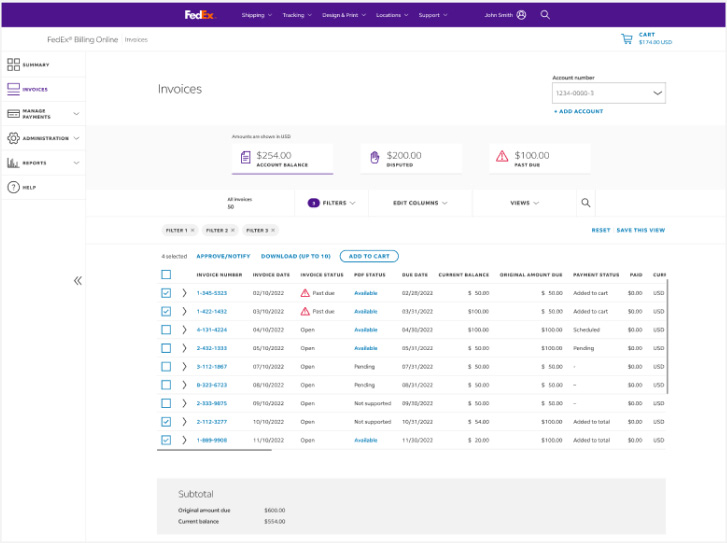727x543 pixels.
Task: Open the Help question mark icon
Action: click(14, 187)
